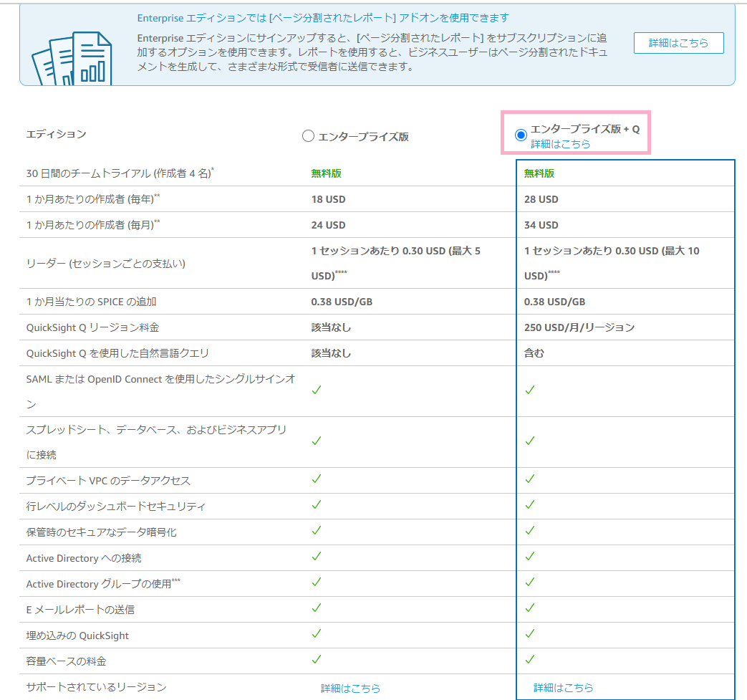The height and width of the screenshot is (700, 747).
Task: Click 0.38 USD/GB in the Q column
Action: point(554,302)
